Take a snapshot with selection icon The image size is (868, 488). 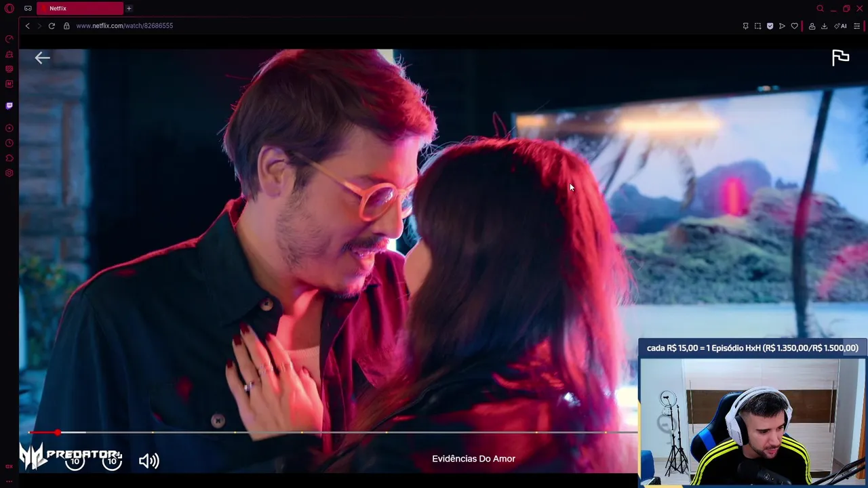(757, 26)
